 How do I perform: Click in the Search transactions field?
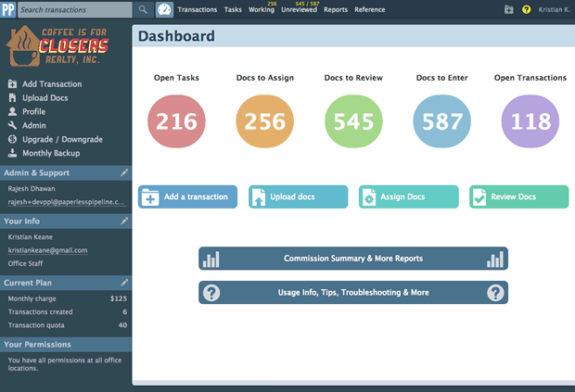(74, 9)
